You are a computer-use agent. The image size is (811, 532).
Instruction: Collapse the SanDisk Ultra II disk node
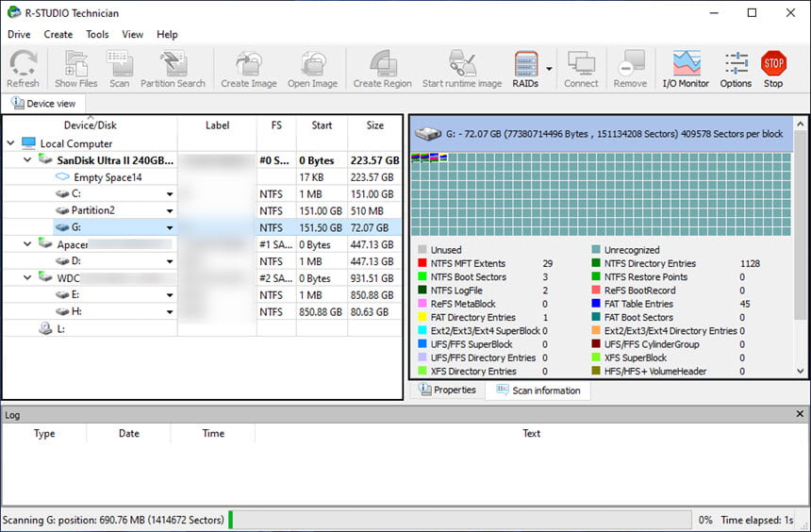coord(27,160)
